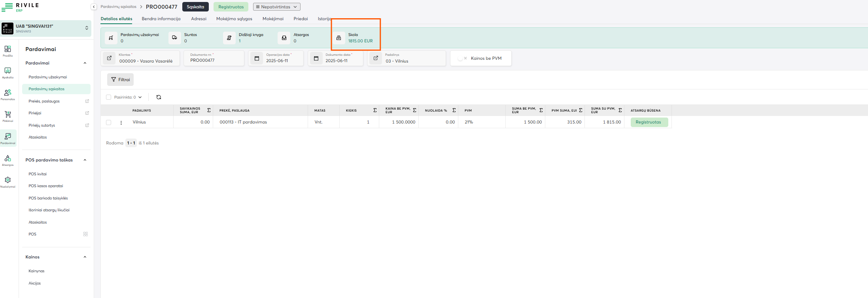Open Padalinys record via link icon
Viewport: 868px width, 298px height.
pos(376,58)
